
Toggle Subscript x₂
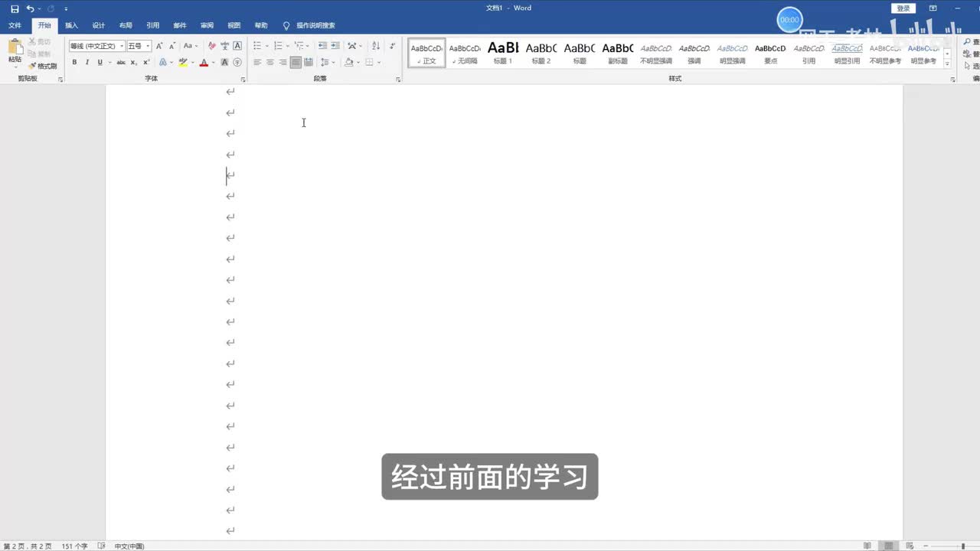pyautogui.click(x=134, y=62)
